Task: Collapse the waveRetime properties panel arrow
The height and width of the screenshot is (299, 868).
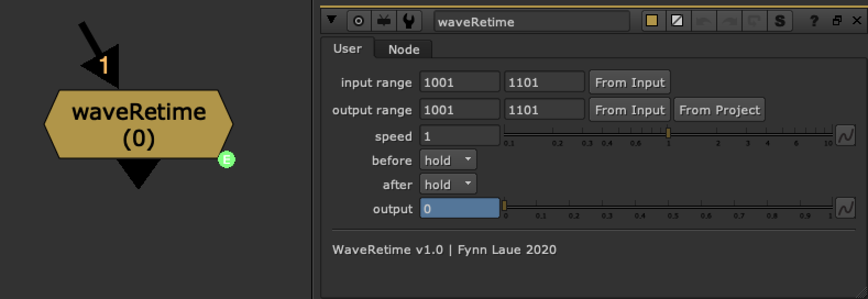Action: coord(331,20)
